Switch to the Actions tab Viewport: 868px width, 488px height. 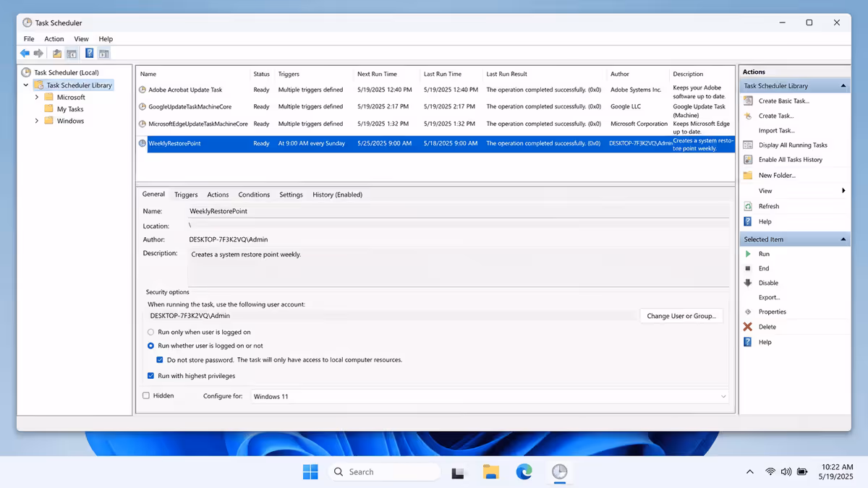[218, 194]
